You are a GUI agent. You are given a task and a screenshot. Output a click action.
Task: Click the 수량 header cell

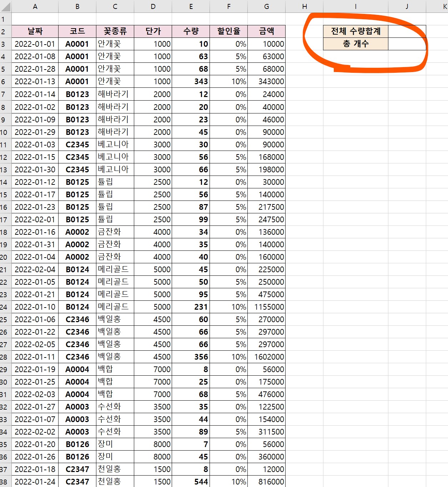191,31
